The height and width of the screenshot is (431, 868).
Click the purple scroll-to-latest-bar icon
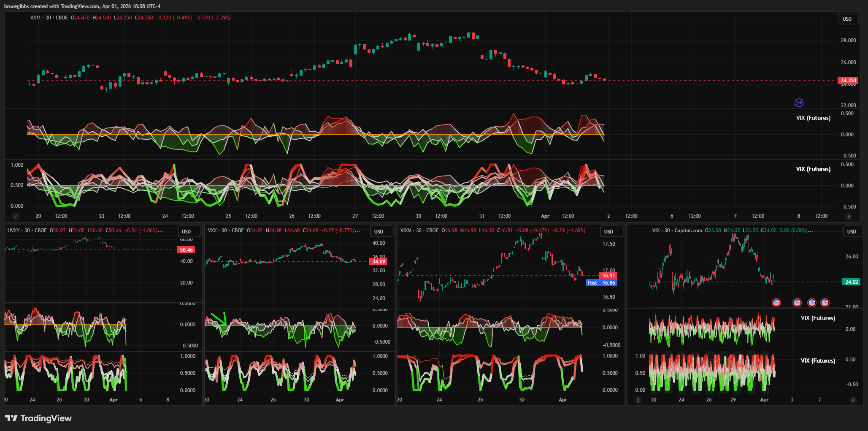[799, 103]
